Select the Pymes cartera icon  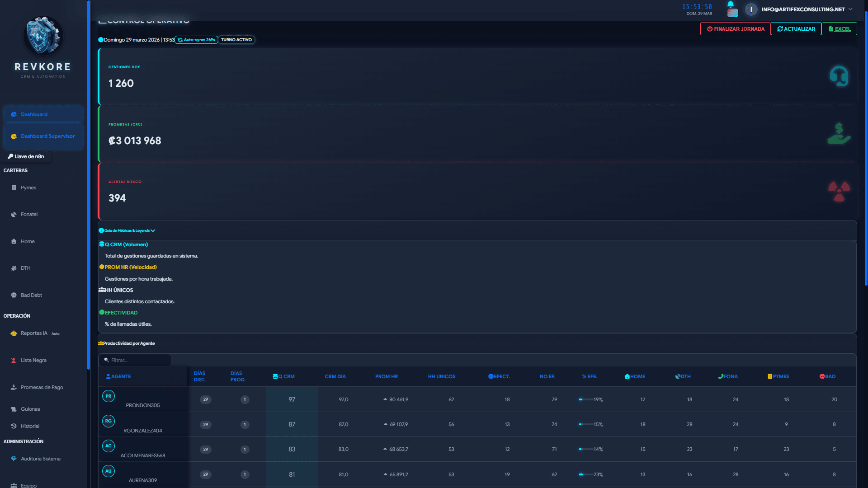[x=14, y=188]
